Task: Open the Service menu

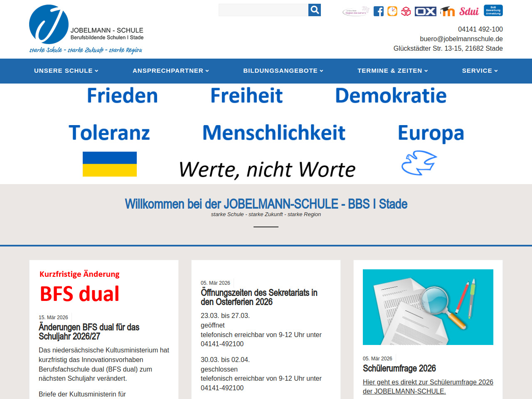Action: click(x=480, y=71)
